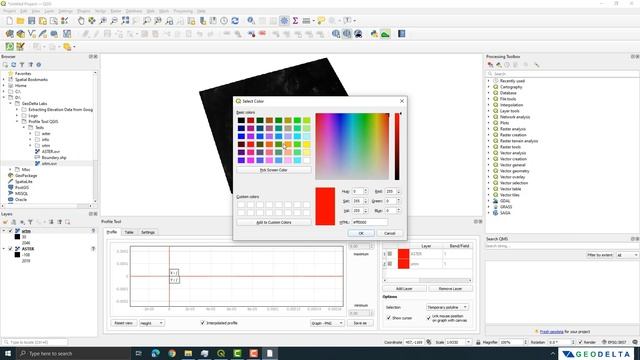Expand the Vector geometry toolbox group
This screenshot has width=640, height=360.
[489, 171]
